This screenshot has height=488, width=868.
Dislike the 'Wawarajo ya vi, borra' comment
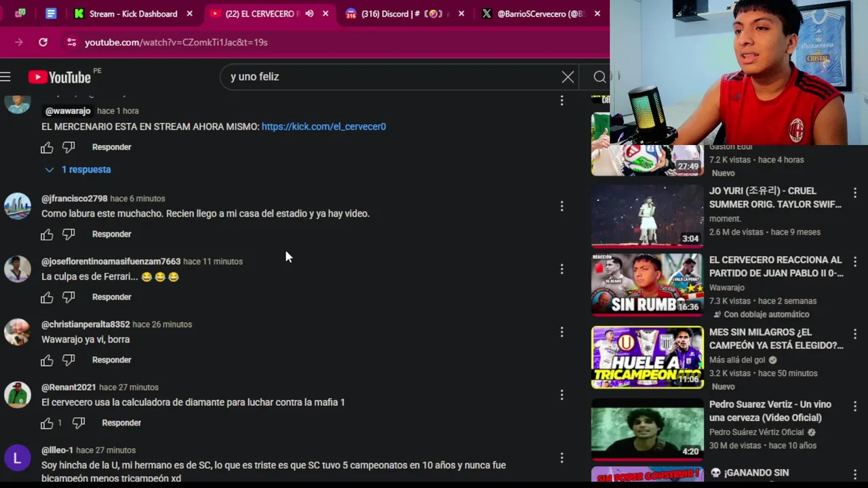[68, 361]
